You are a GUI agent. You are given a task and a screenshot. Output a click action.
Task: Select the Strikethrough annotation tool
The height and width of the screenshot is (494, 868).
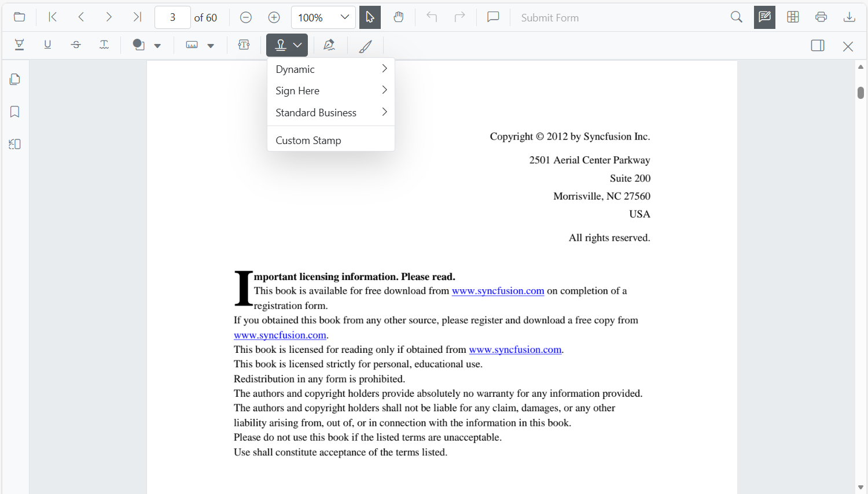76,45
